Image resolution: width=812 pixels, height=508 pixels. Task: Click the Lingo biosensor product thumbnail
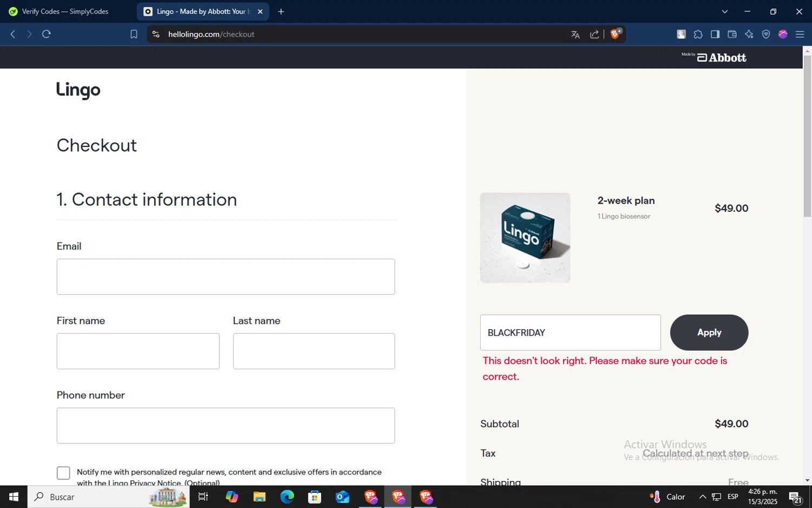coord(525,238)
